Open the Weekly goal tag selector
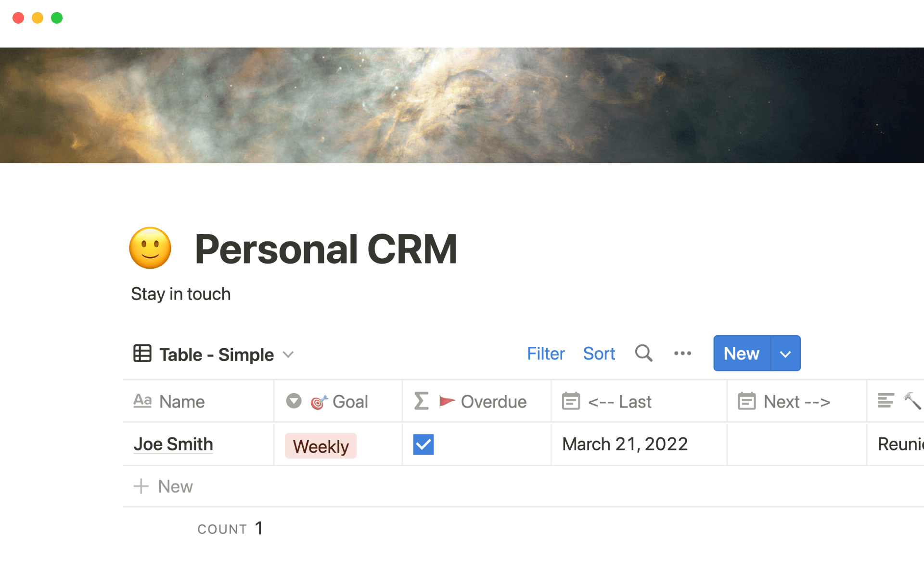Screen dimensions: 924x578 coord(321,446)
